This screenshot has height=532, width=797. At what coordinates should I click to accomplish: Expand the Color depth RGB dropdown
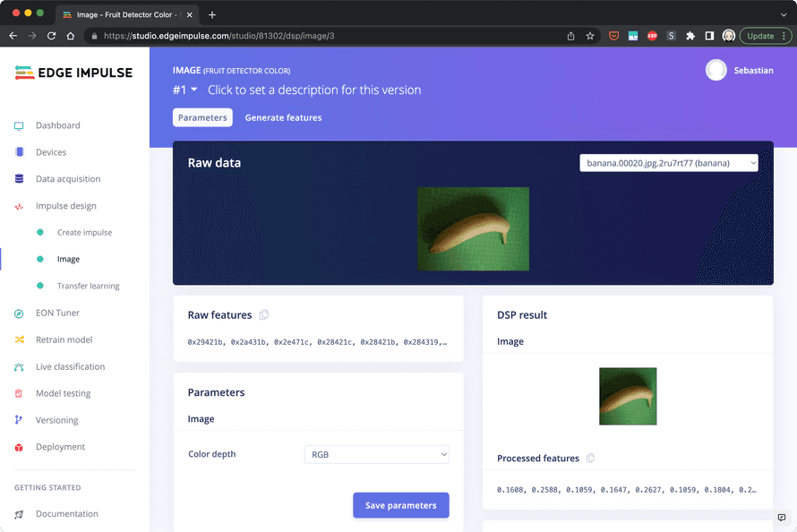coord(376,455)
